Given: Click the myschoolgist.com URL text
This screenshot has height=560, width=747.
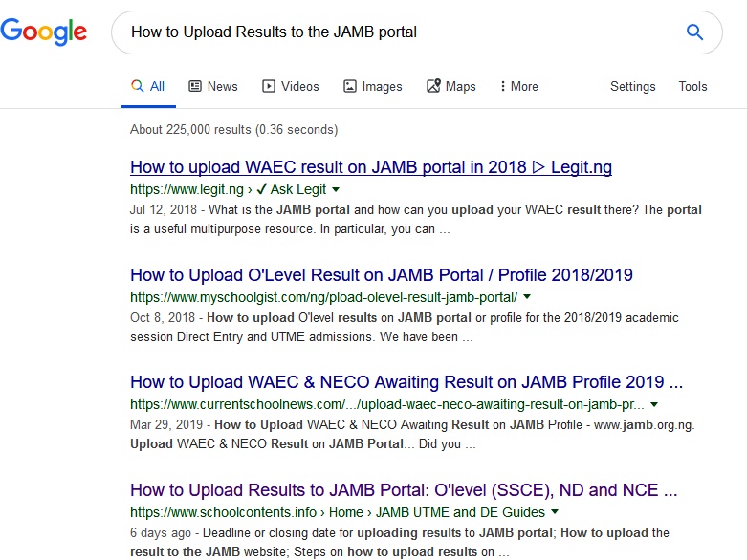Looking at the screenshot, I should click(324, 297).
